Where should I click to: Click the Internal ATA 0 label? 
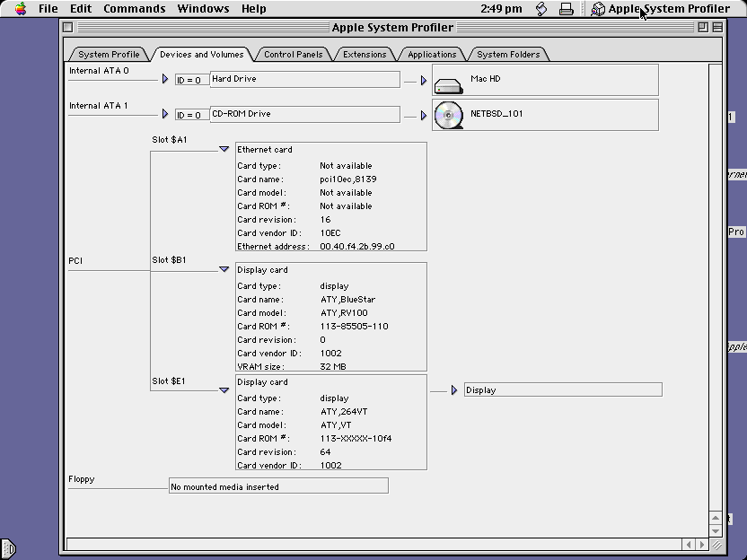[99, 71]
